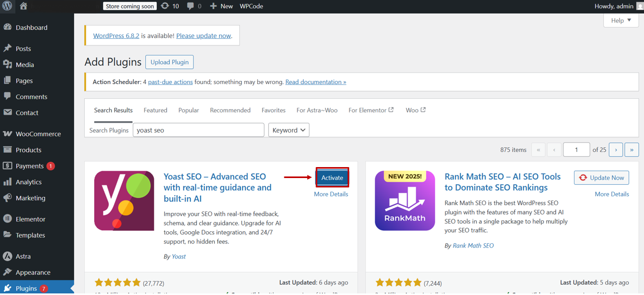Open Comments icon in sidebar

(7, 97)
